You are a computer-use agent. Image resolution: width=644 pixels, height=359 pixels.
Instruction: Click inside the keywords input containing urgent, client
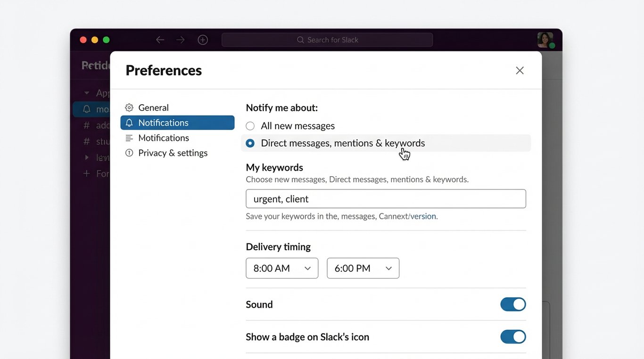click(x=385, y=198)
